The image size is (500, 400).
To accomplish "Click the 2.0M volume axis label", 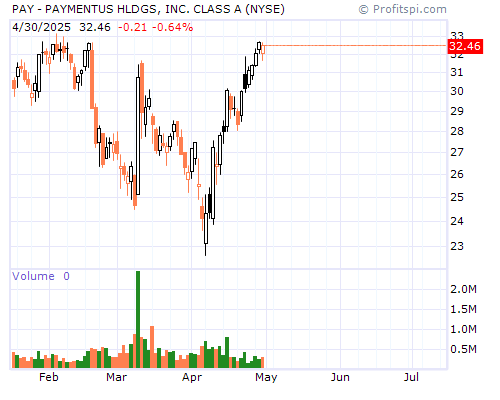I will [464, 289].
